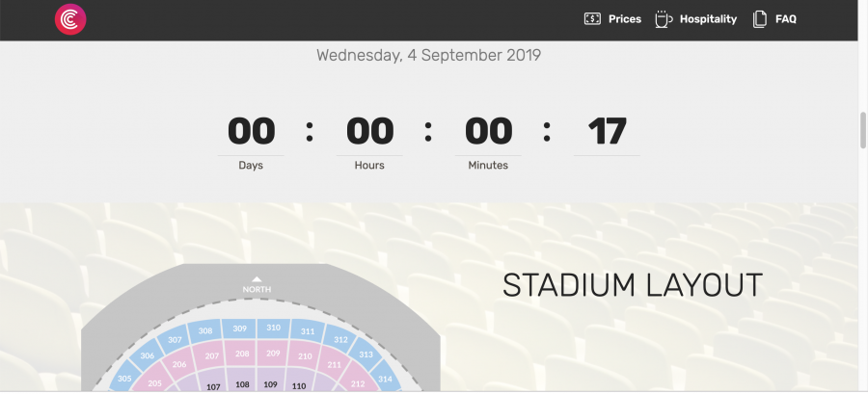868x394 pixels.
Task: Select pink section 208
Action: point(241,355)
